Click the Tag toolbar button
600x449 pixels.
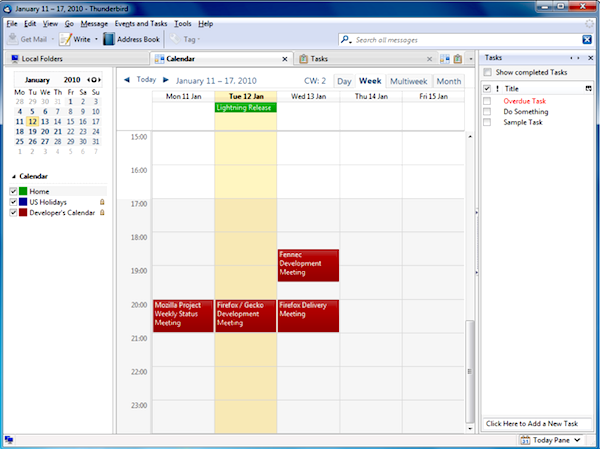coord(185,39)
